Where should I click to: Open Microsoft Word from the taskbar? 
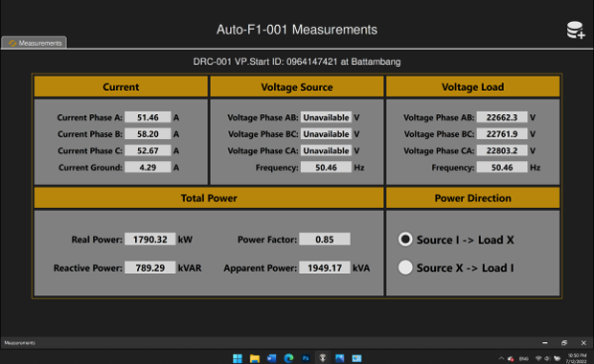pos(272,358)
